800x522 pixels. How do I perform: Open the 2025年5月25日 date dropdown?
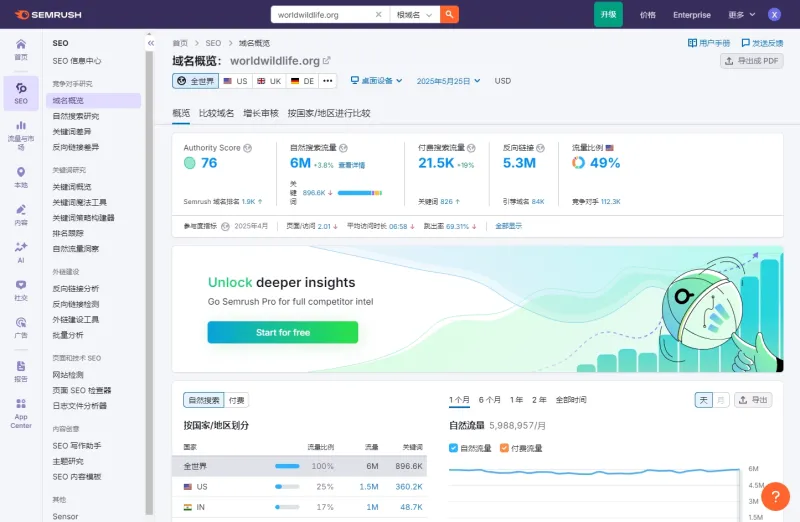click(448, 81)
